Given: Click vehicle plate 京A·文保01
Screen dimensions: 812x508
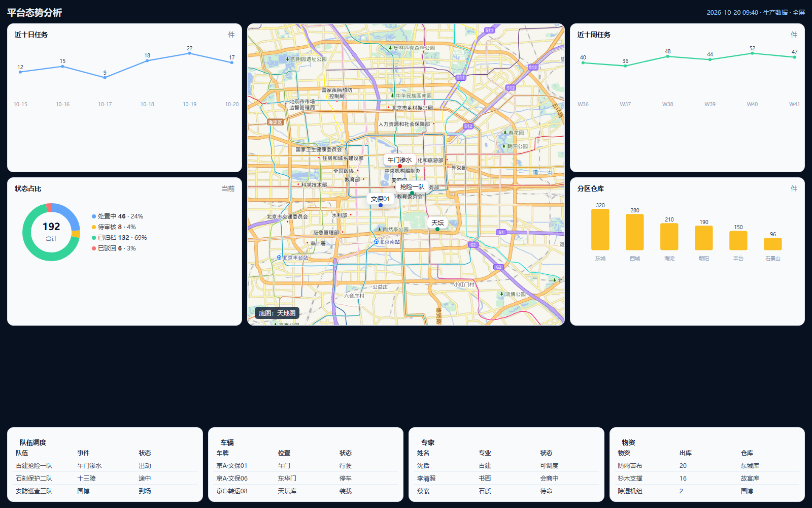Looking at the screenshot, I should [232, 466].
